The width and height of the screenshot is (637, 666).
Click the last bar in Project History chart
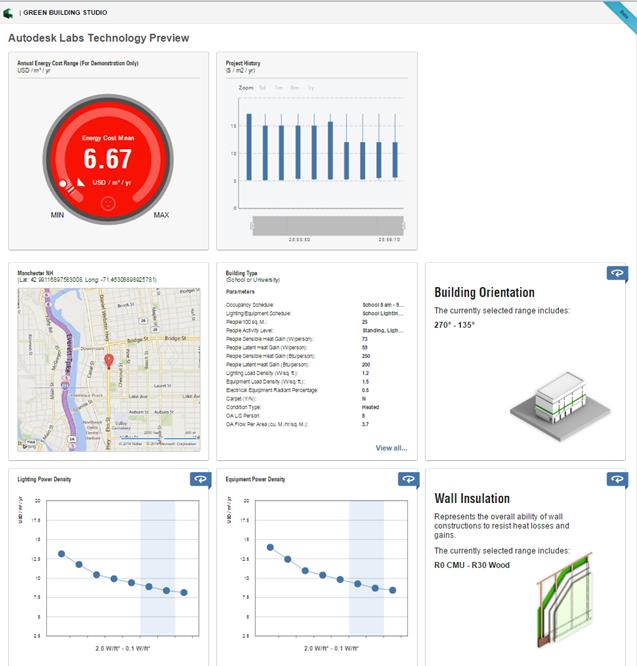(395, 160)
